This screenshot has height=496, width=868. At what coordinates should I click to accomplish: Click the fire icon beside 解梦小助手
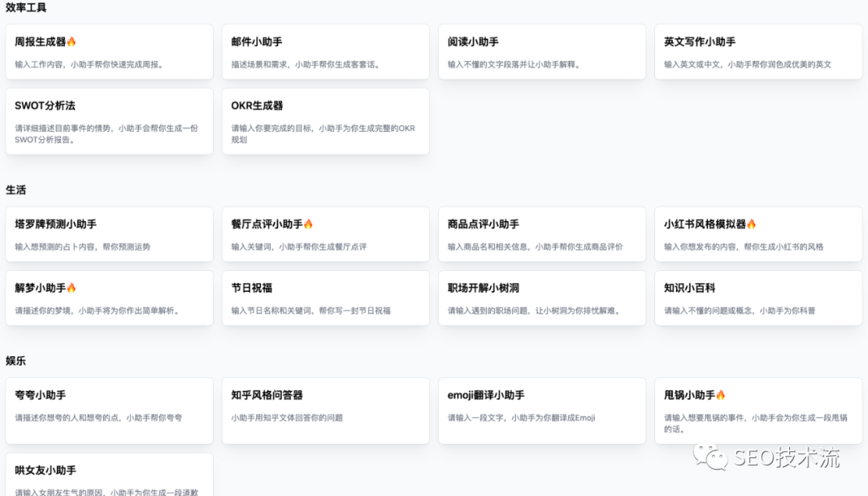[x=72, y=288]
